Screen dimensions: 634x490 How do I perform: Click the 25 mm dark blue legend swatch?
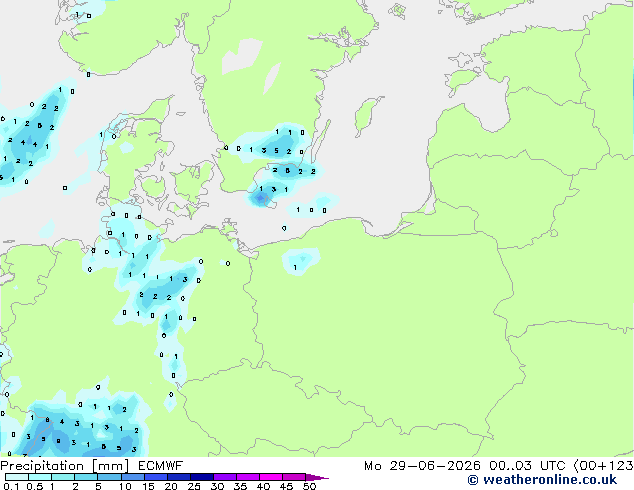tap(202, 477)
